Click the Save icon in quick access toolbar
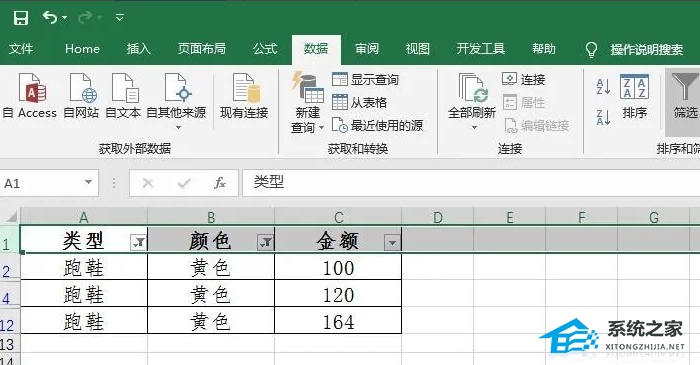Image resolution: width=700 pixels, height=365 pixels. click(x=21, y=18)
